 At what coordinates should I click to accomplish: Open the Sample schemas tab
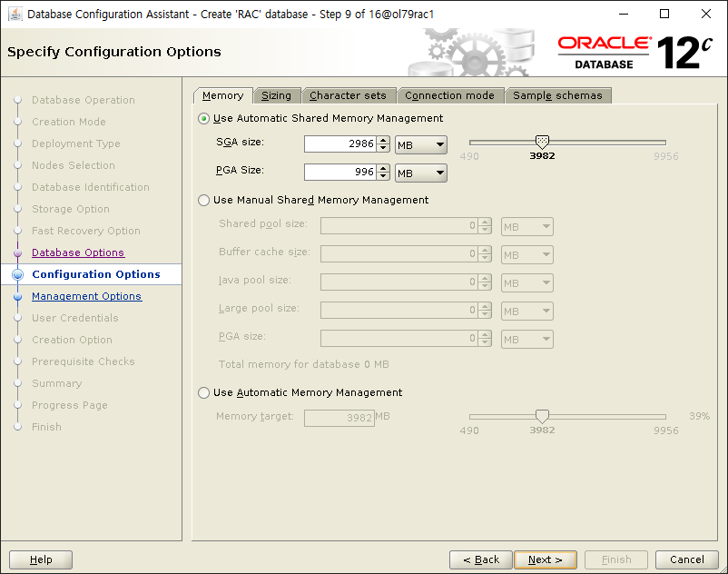(557, 95)
